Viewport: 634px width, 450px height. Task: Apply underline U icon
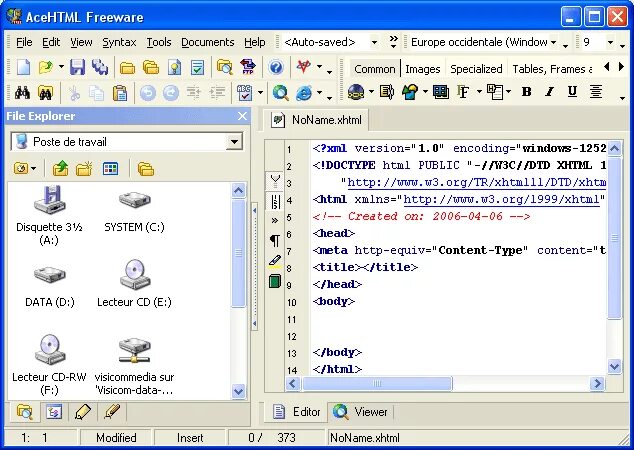click(x=572, y=92)
